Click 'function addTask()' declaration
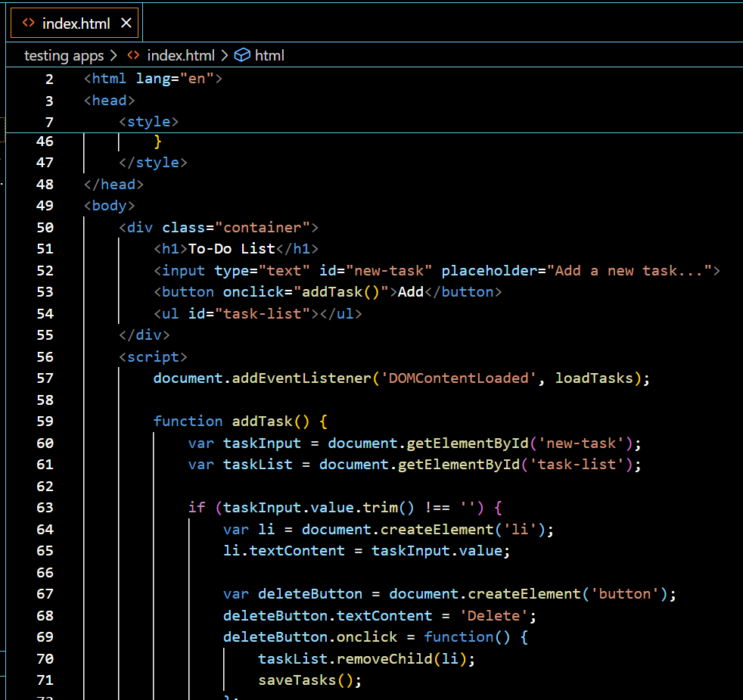 (232, 422)
